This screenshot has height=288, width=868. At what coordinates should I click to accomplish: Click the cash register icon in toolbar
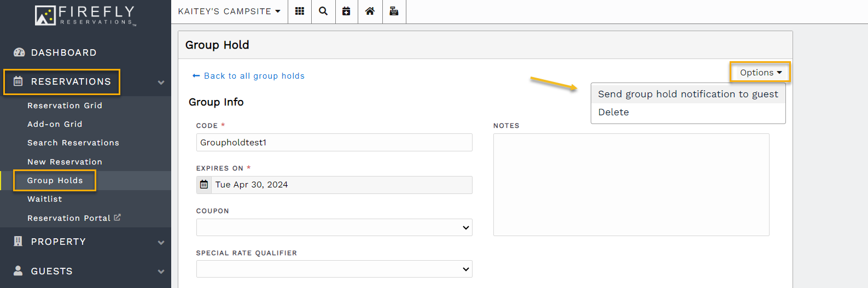click(x=394, y=11)
